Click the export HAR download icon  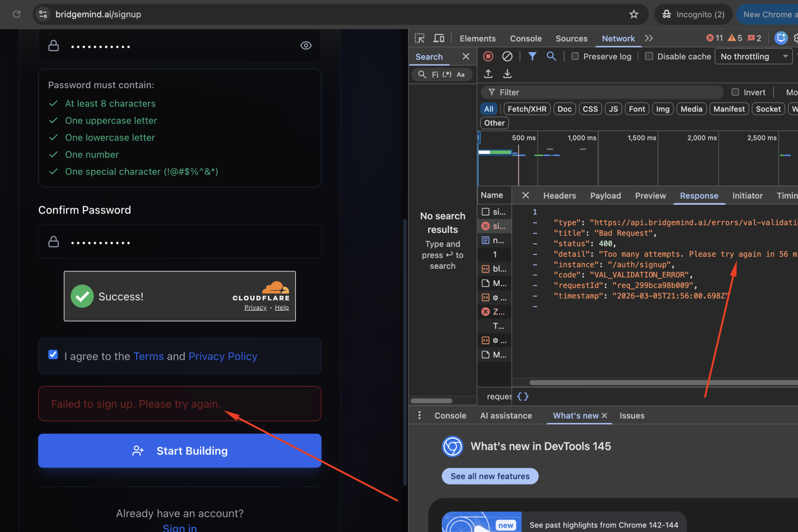tap(507, 74)
